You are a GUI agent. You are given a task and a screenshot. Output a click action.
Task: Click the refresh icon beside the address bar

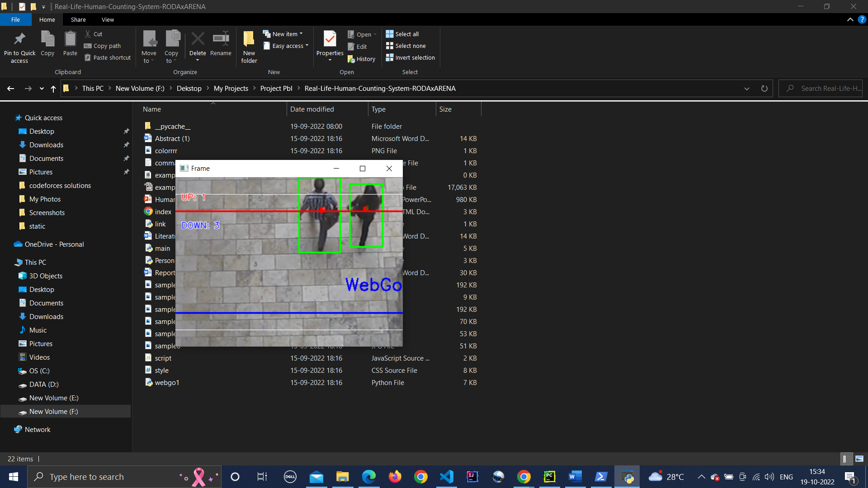[x=764, y=89]
